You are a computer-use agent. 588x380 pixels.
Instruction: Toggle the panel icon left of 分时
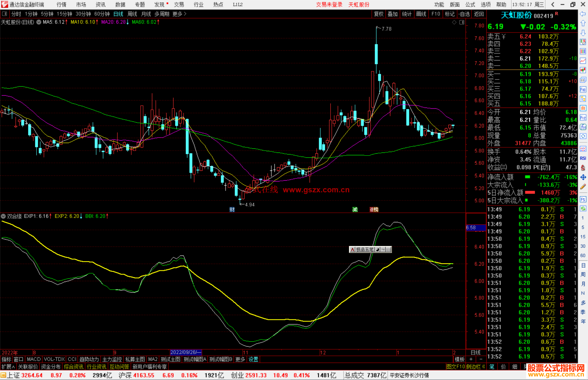[4, 14]
